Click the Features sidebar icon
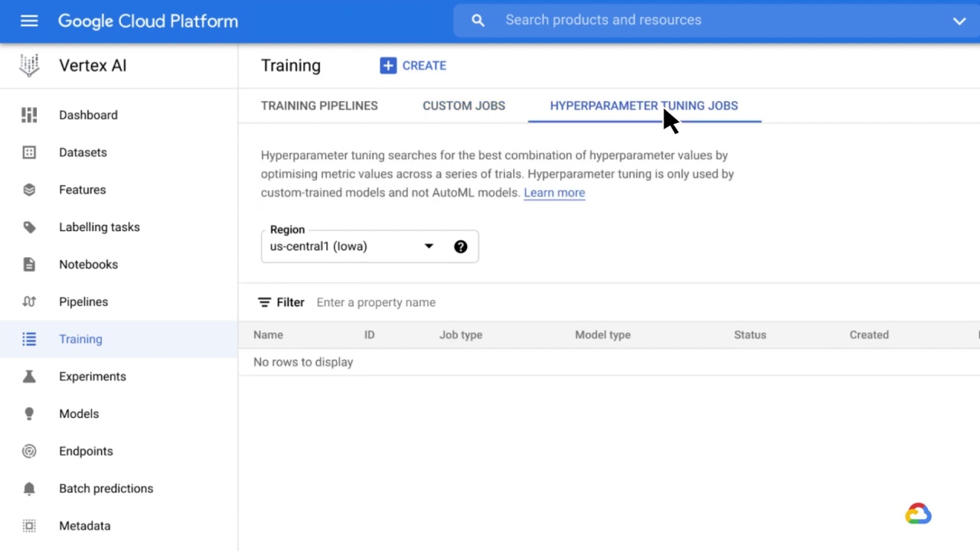The height and width of the screenshot is (551, 980). coord(29,190)
